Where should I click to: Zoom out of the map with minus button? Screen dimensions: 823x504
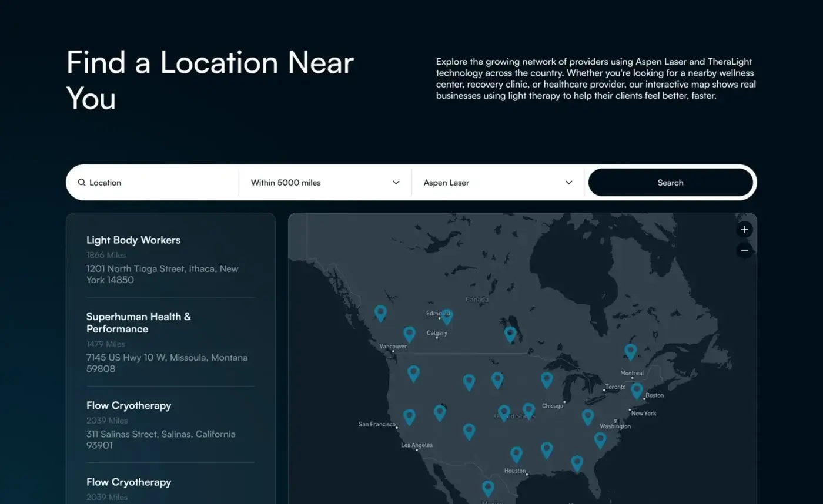744,251
